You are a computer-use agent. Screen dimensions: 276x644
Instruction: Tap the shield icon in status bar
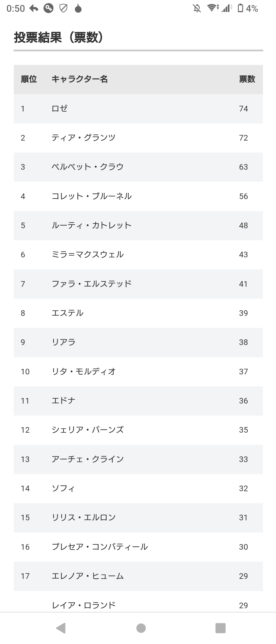[x=63, y=8]
